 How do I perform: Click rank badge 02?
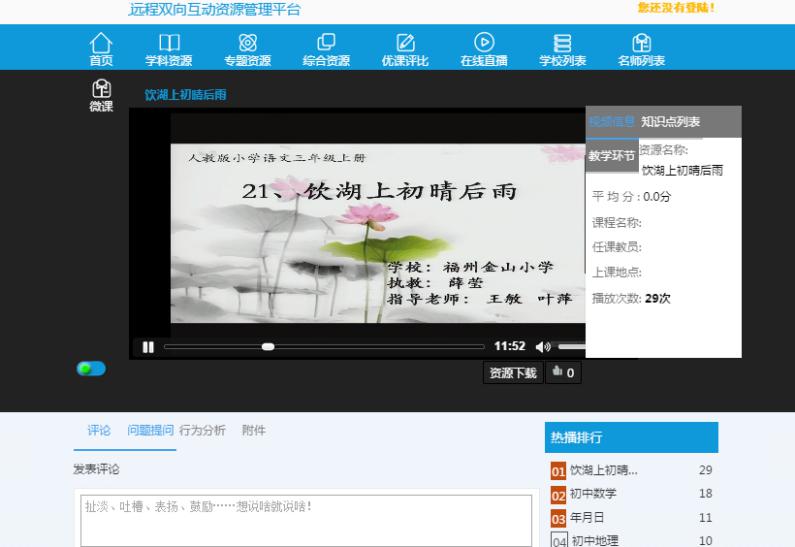click(558, 495)
